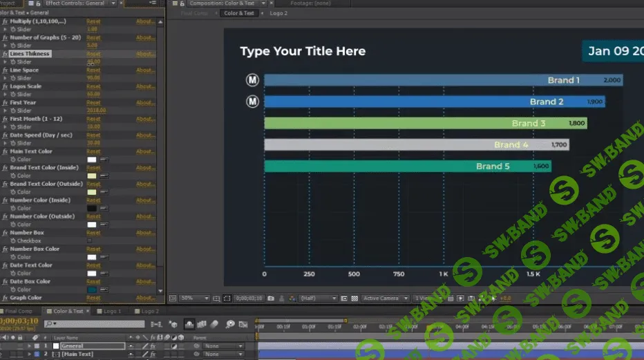
Task: Click the Motion Blur enable icon in timeline
Action: [214, 324]
